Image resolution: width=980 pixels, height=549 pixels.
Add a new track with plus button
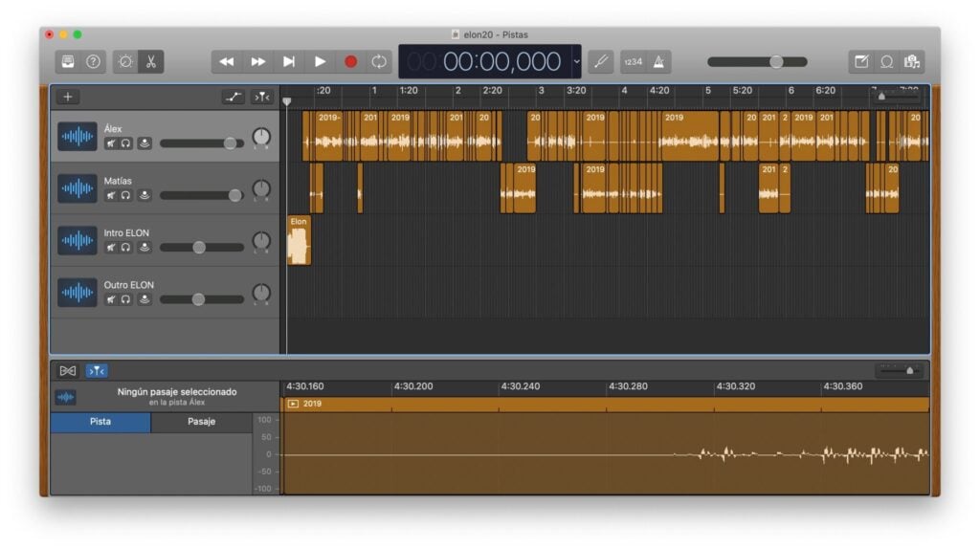point(67,97)
